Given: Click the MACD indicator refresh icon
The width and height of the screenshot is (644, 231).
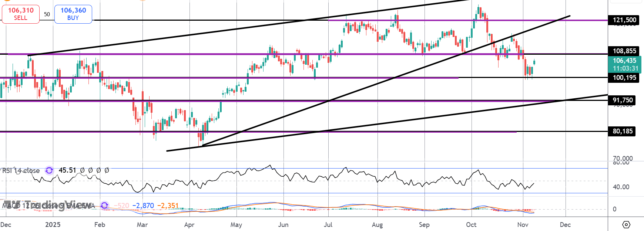Looking at the screenshot, I should [x=104, y=205].
